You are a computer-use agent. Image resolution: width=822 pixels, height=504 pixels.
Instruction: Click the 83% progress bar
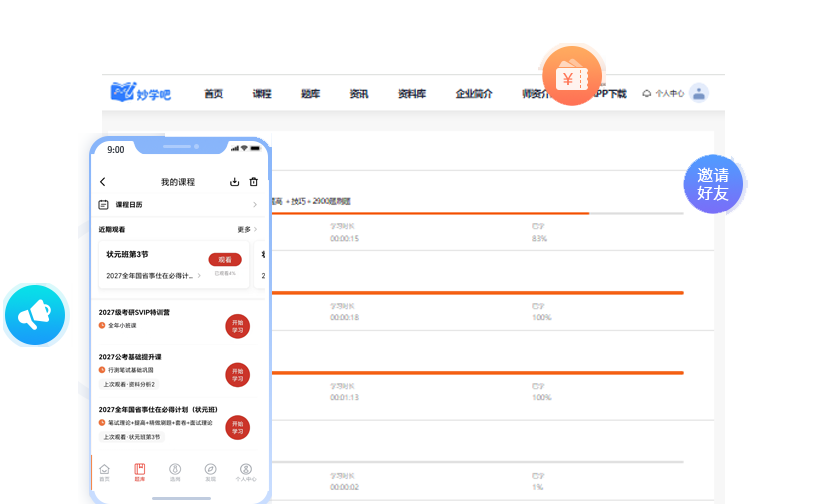point(478,213)
